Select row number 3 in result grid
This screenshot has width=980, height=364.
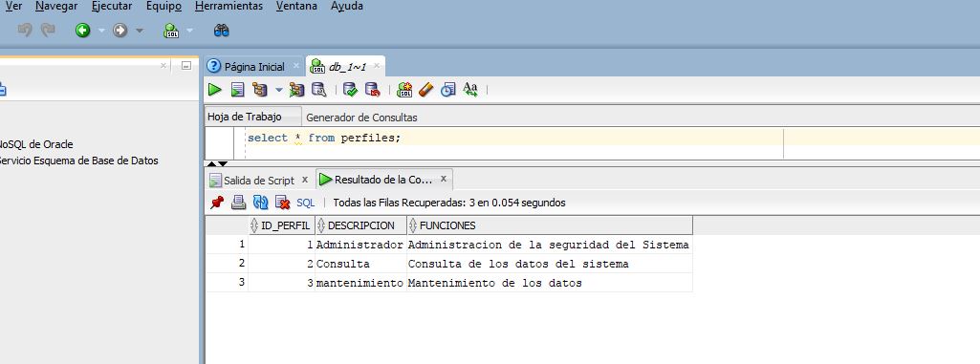(x=227, y=283)
